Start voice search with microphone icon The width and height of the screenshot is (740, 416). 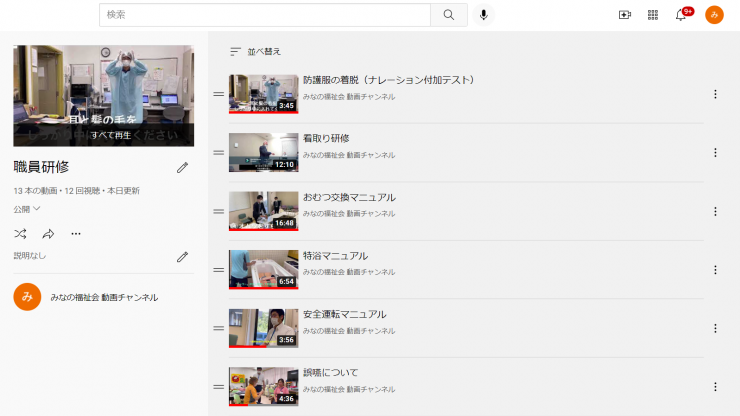point(483,15)
